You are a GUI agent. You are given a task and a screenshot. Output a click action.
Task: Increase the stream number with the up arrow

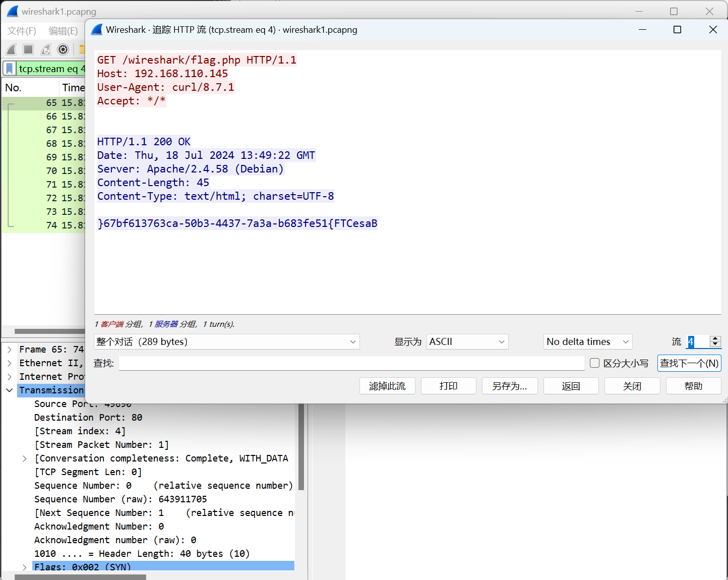tap(715, 338)
